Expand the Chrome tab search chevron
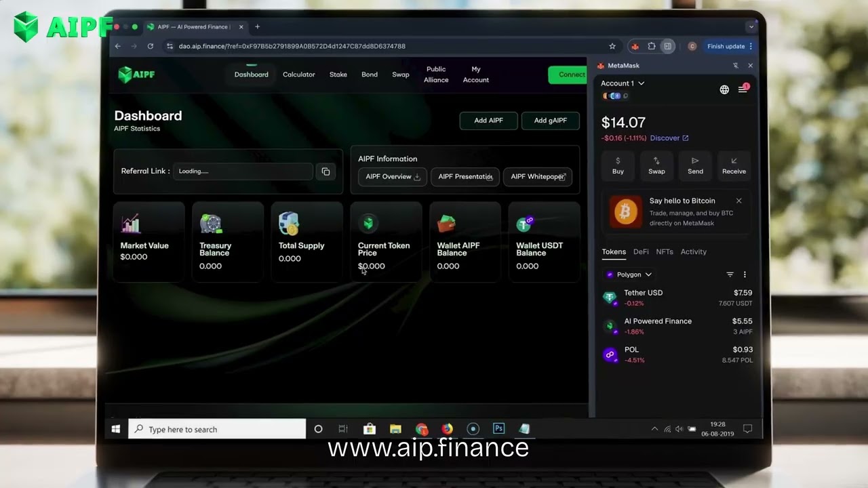The width and height of the screenshot is (868, 488). [751, 27]
